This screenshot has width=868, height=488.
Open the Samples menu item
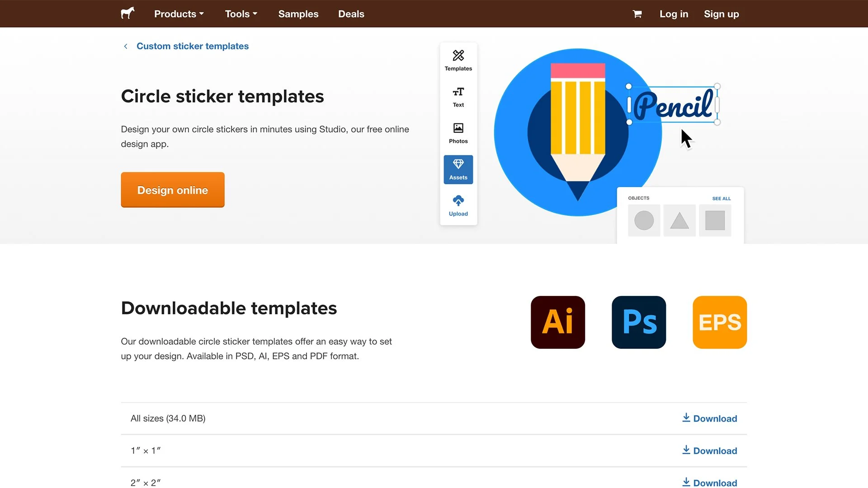click(298, 14)
